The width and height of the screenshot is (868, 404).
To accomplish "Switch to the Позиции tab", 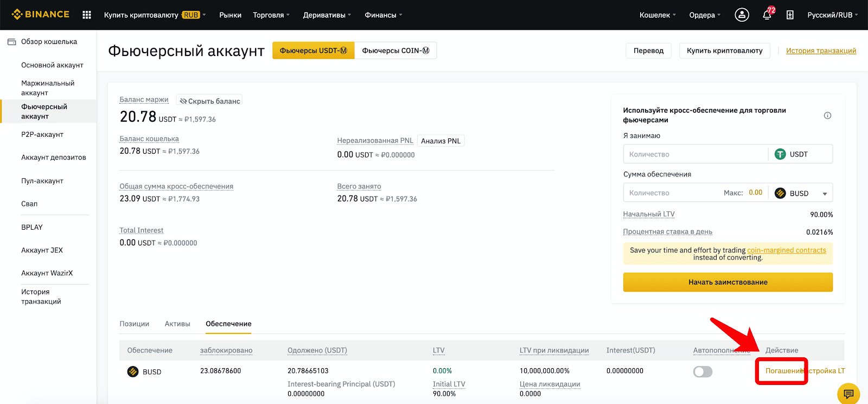I will click(134, 324).
